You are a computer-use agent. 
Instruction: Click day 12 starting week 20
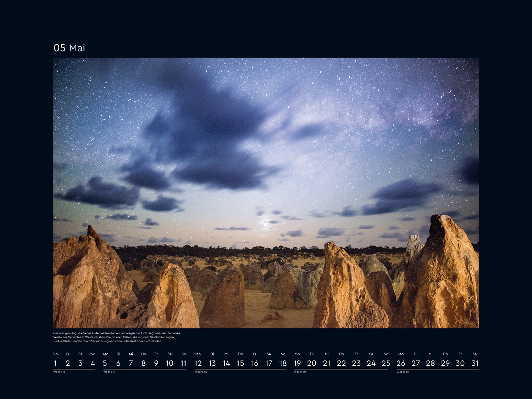click(198, 363)
